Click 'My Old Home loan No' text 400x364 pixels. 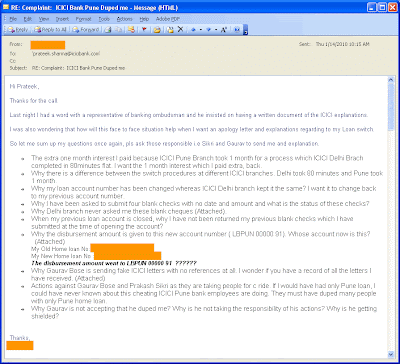pos(61,249)
